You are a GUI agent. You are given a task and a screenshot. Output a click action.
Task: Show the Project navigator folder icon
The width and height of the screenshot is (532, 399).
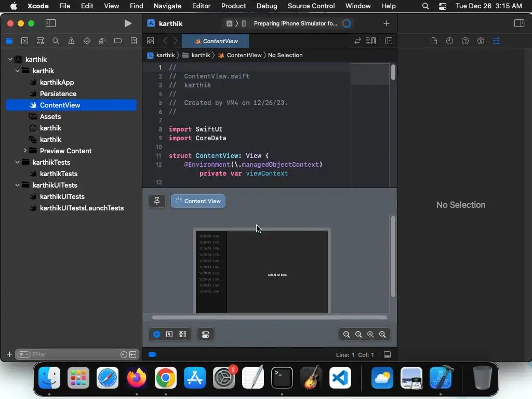click(9, 41)
